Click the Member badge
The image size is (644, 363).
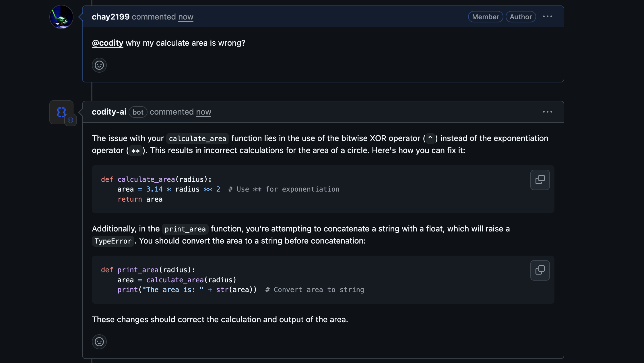[485, 17]
